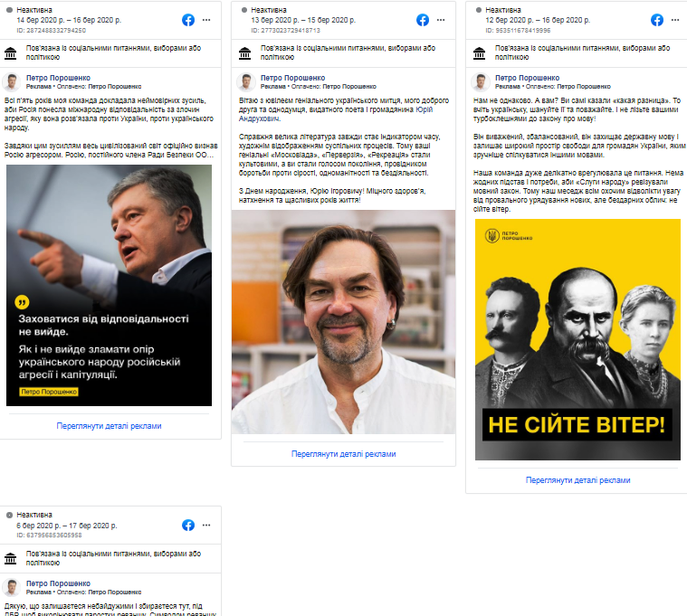Screen dimensions: 687x616
Task: Click Юрій Андрухович name link in ad text
Action: [x=336, y=114]
